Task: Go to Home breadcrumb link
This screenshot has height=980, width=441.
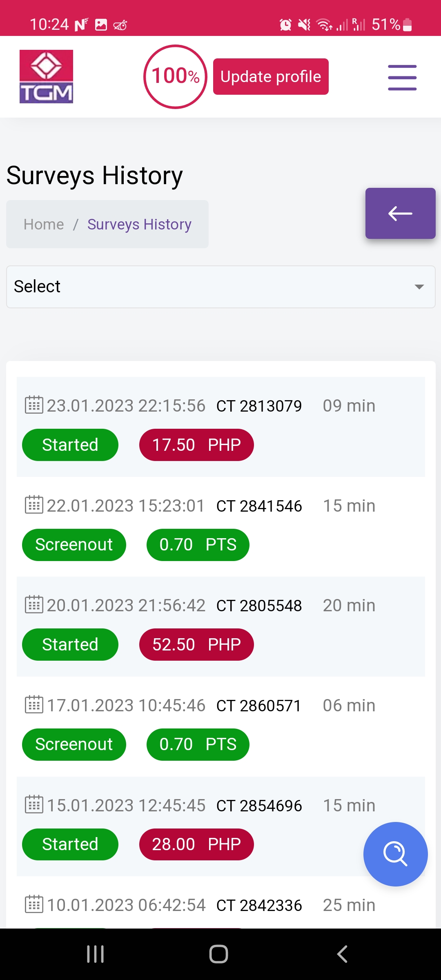Action: [44, 224]
